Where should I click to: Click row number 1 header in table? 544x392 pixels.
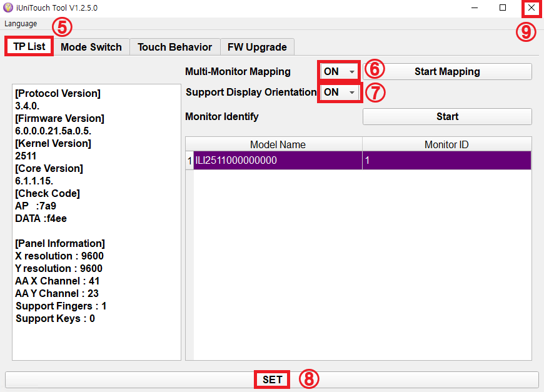[x=189, y=161]
